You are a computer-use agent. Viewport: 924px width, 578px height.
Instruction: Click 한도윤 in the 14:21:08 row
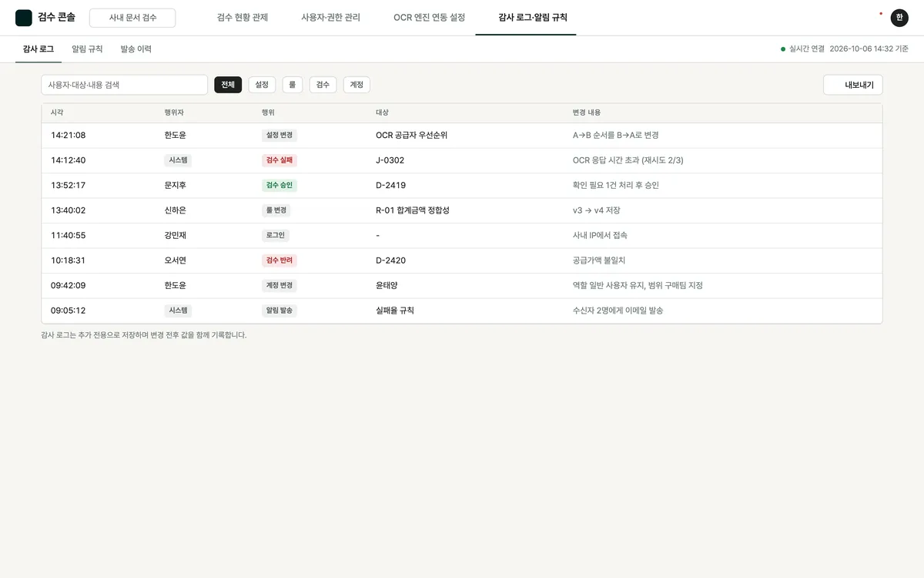[175, 135]
